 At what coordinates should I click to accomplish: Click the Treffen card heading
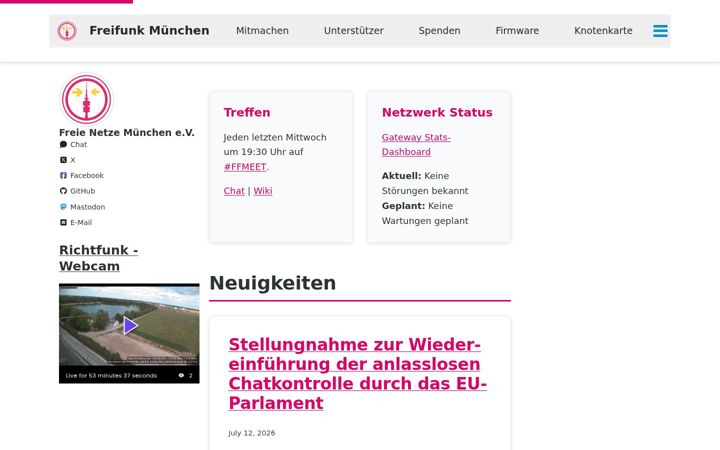tap(247, 112)
